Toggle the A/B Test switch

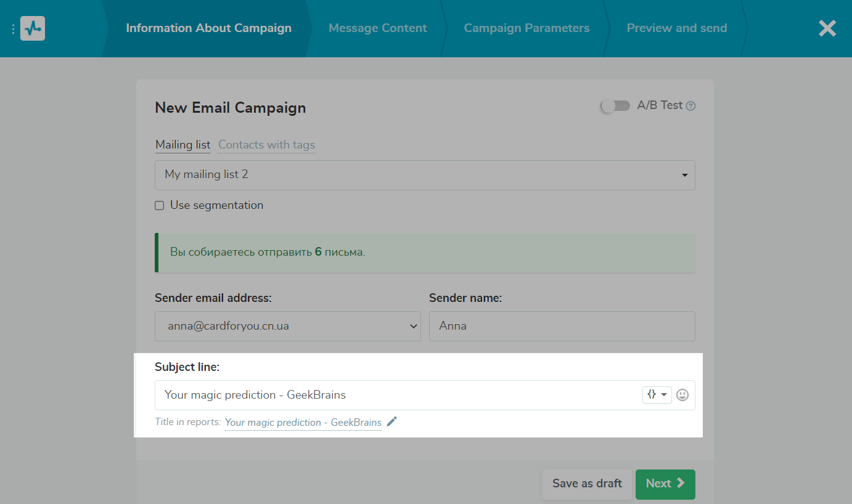pyautogui.click(x=615, y=106)
